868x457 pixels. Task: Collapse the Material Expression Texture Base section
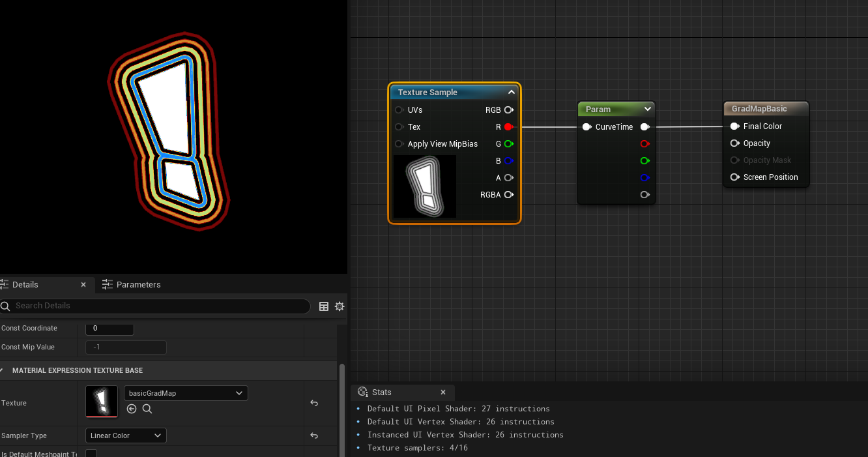pos(3,370)
